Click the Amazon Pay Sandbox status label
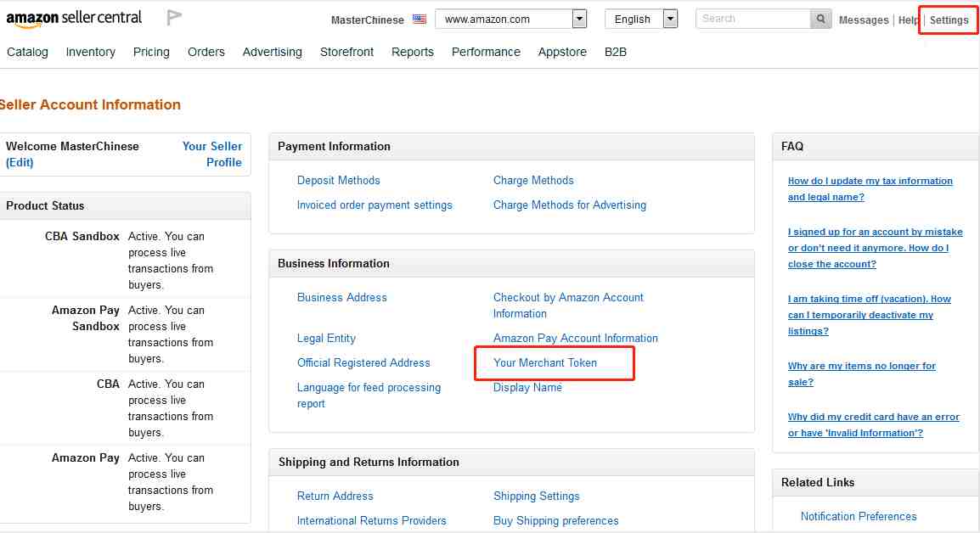 click(85, 318)
